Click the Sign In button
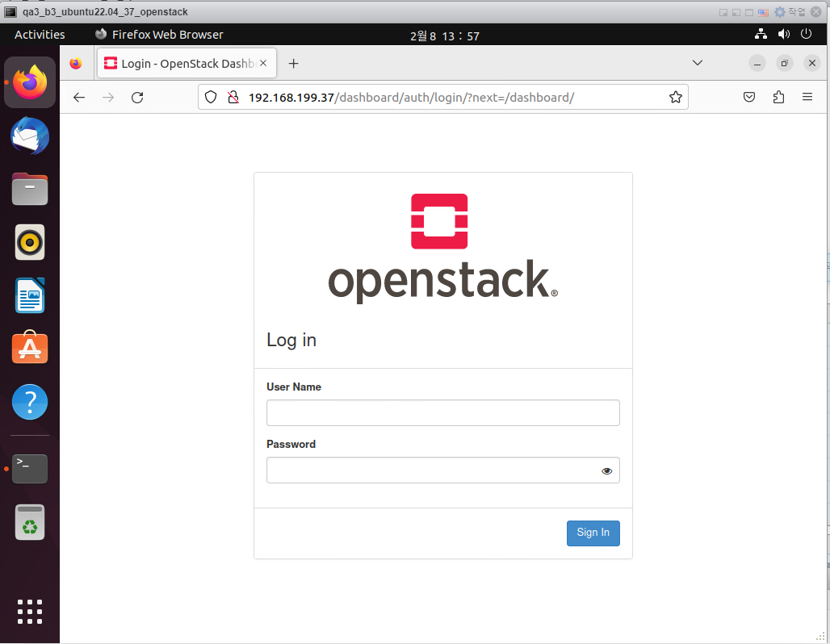830x644 pixels. [x=593, y=533]
